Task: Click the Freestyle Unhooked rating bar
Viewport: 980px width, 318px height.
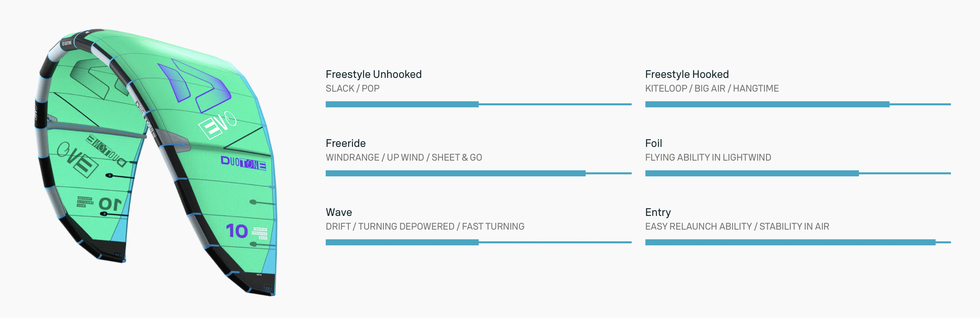Action: [478, 105]
